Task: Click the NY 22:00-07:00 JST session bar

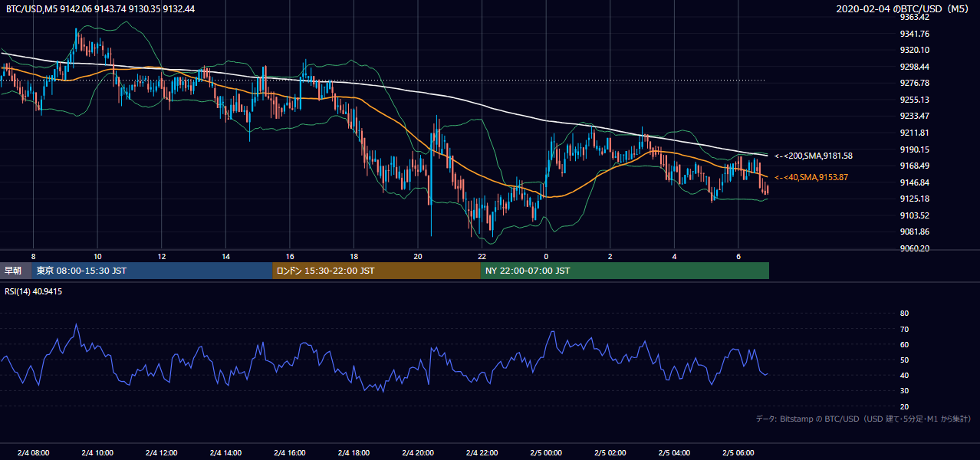Action: [x=624, y=271]
